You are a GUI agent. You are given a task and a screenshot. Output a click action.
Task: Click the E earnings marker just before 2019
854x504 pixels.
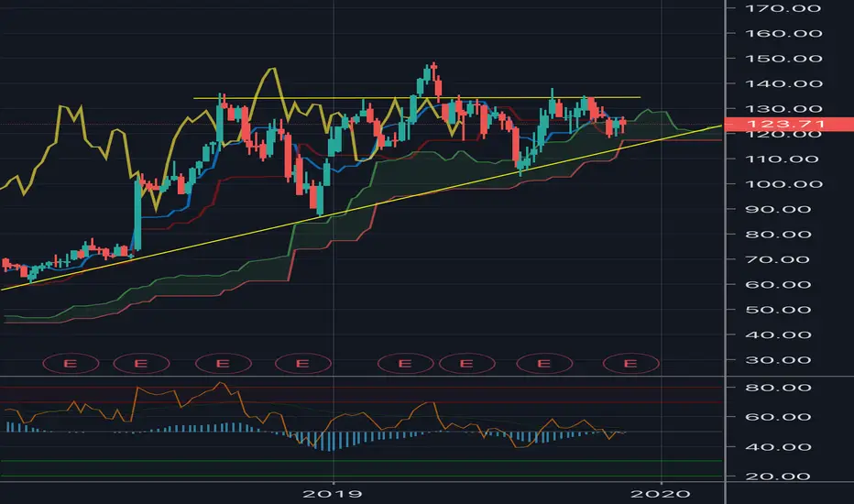[x=302, y=364]
